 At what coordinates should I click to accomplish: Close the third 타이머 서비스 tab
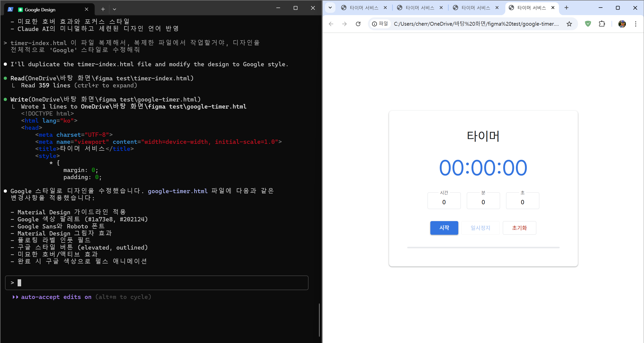tap(497, 8)
